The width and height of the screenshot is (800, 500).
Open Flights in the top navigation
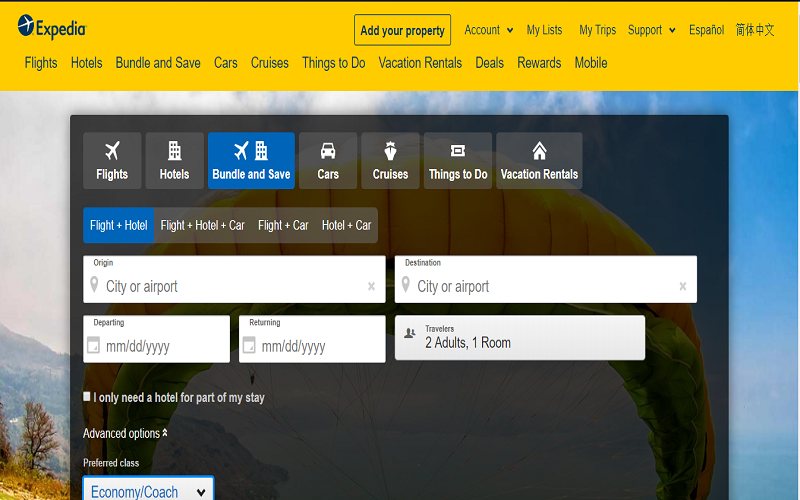tap(41, 63)
